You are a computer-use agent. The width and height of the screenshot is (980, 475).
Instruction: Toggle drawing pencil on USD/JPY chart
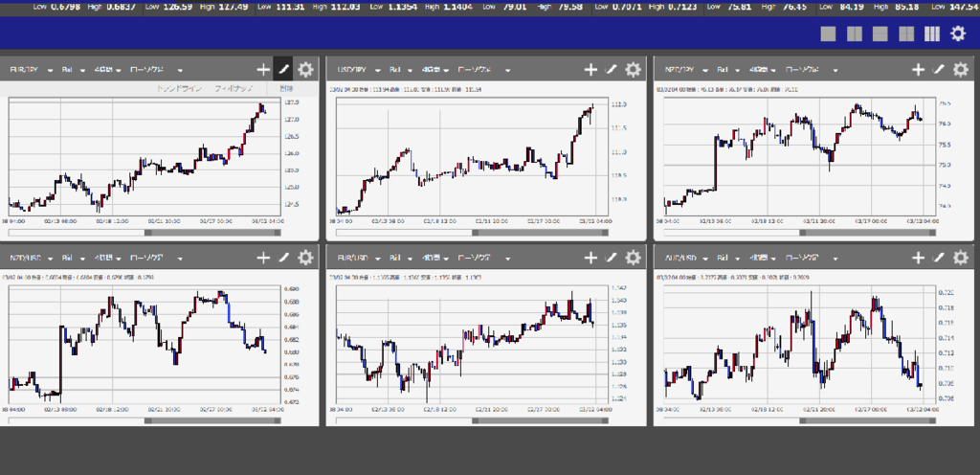pos(612,69)
